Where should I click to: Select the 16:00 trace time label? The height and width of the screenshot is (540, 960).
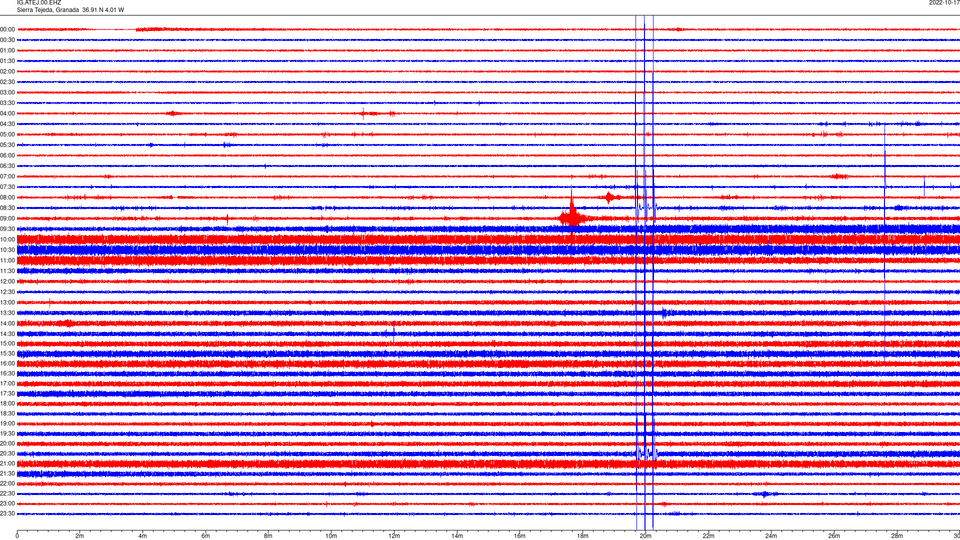pyautogui.click(x=7, y=364)
